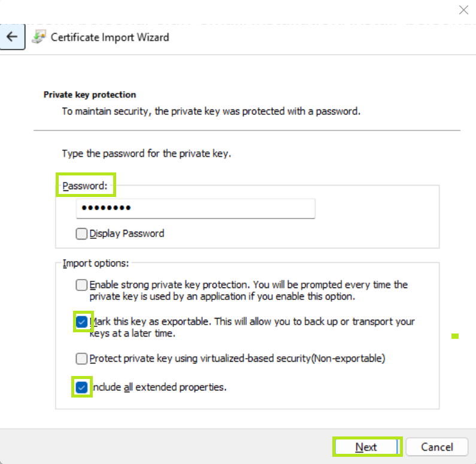Uncheck the Mark this key as exportable box
The height and width of the screenshot is (464, 476).
pos(81,322)
